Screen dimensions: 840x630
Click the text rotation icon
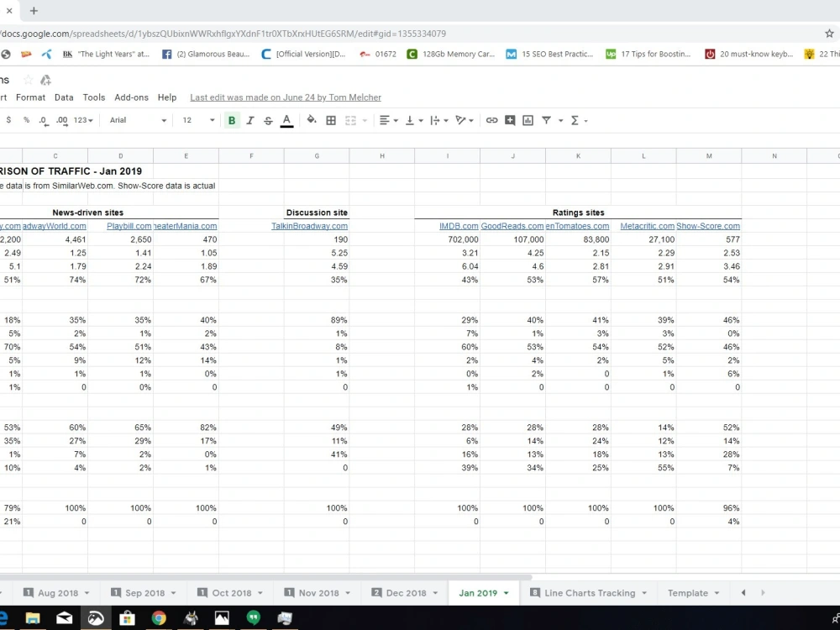click(460, 120)
